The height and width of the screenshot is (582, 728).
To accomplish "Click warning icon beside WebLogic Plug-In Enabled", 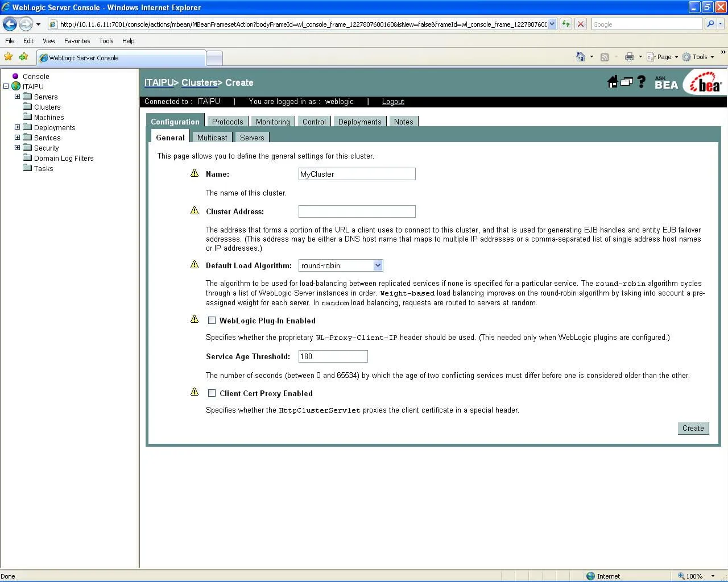I will click(x=195, y=319).
